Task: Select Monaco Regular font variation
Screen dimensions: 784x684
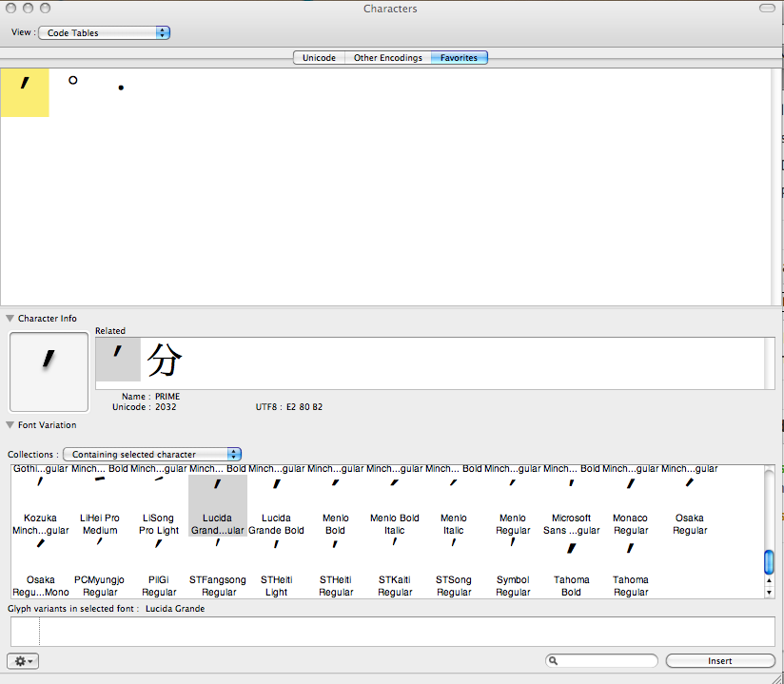Action: [x=630, y=506]
